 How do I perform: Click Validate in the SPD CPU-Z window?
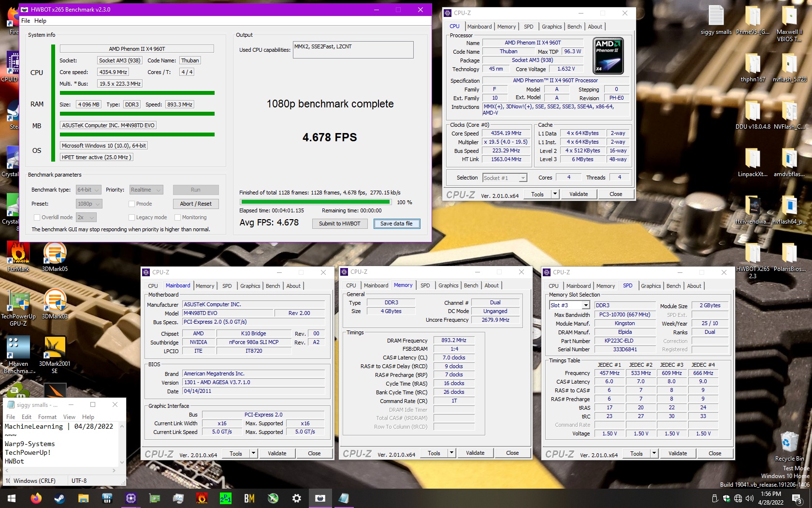(x=677, y=453)
